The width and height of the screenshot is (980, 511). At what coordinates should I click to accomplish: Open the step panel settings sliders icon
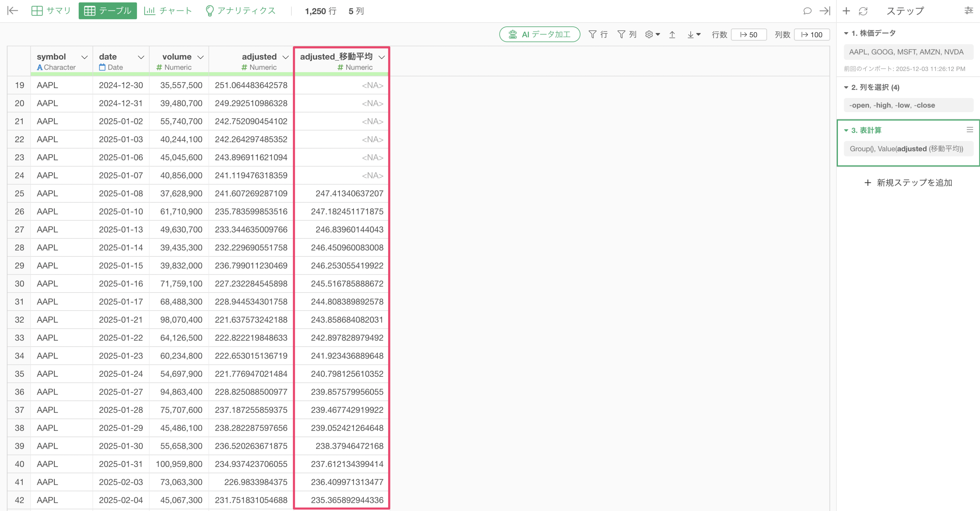pyautogui.click(x=968, y=11)
